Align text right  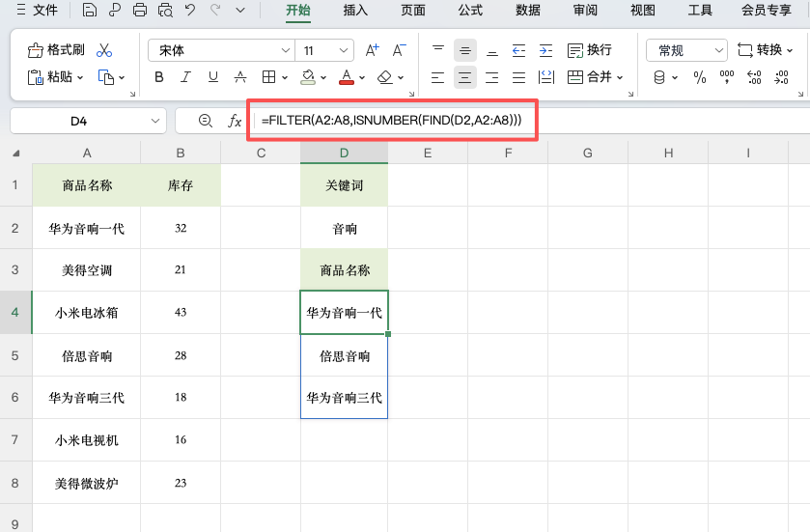pos(491,77)
